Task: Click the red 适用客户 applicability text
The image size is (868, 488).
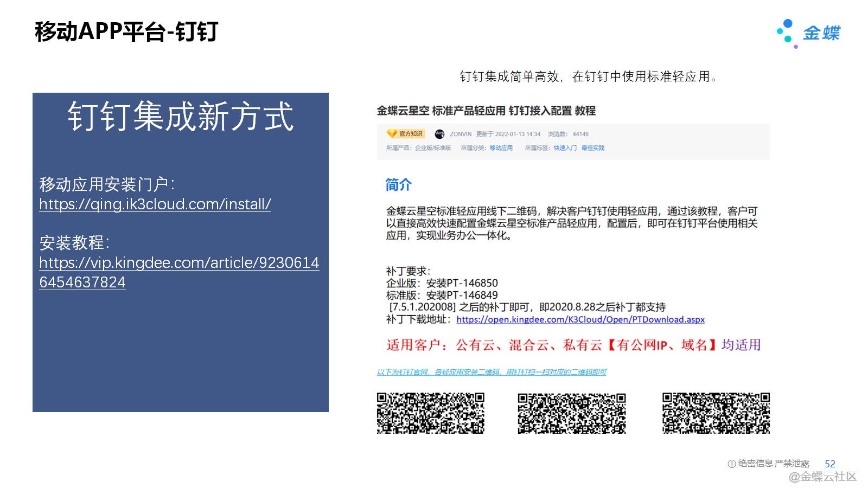Action: pos(573,345)
